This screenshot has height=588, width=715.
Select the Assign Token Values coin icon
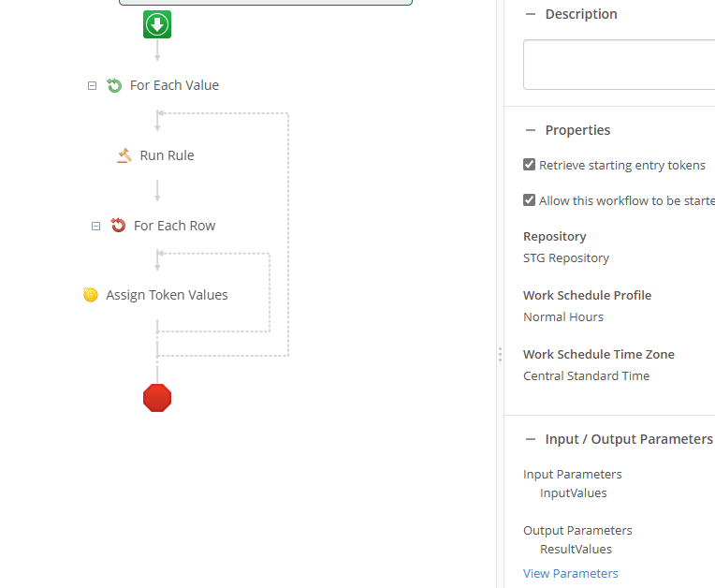pyautogui.click(x=90, y=295)
